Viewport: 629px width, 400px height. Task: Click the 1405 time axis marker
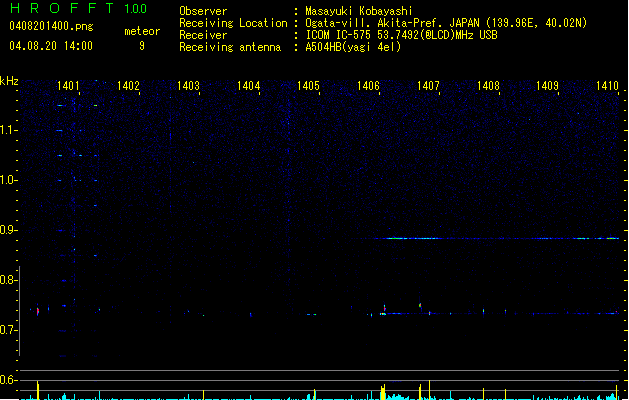308,86
